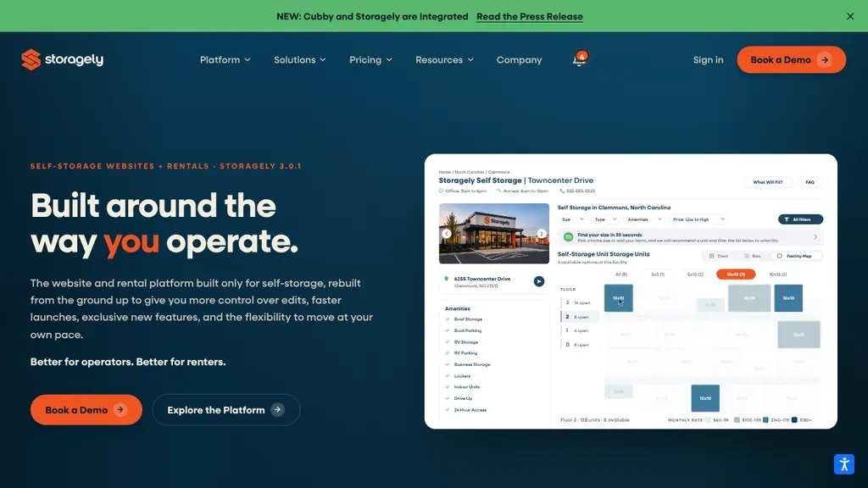868x488 pixels.
Task: Open the accessibility widget icon
Action: point(844,464)
